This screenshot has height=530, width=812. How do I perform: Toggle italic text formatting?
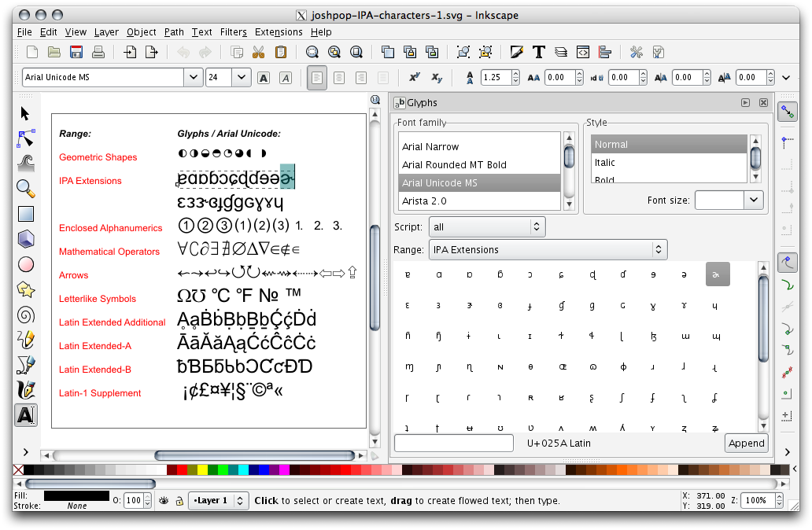286,77
